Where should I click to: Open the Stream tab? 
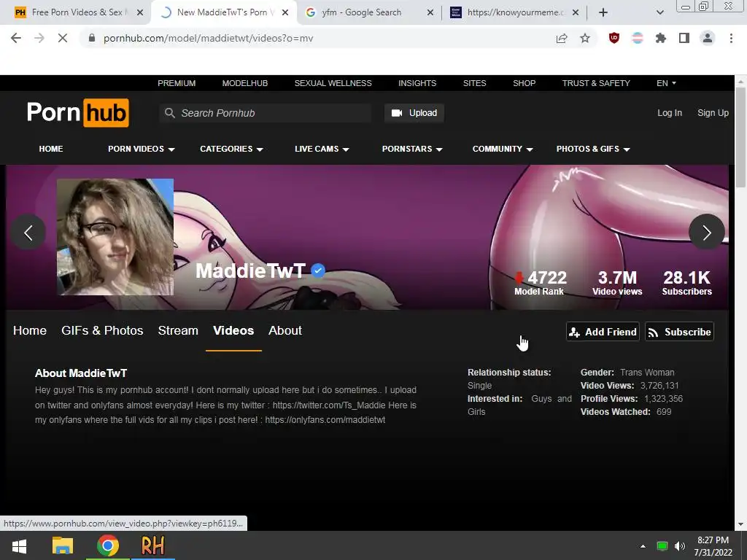(178, 330)
